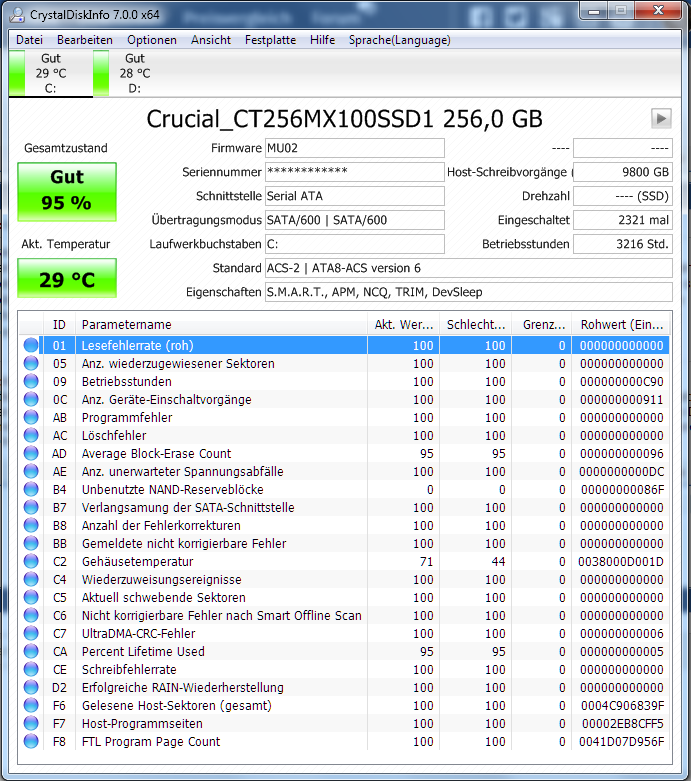
Task: Click the Seriennummer field
Action: point(354,172)
